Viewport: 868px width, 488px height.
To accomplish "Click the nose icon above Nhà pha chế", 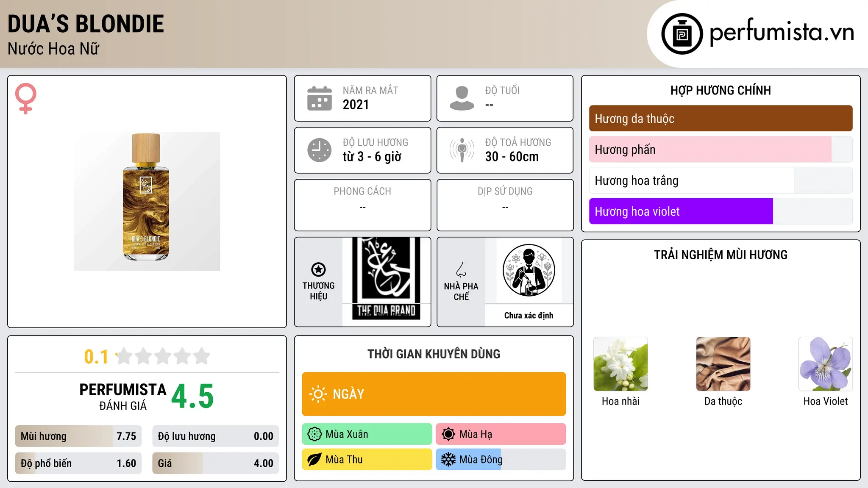I will click(x=461, y=269).
